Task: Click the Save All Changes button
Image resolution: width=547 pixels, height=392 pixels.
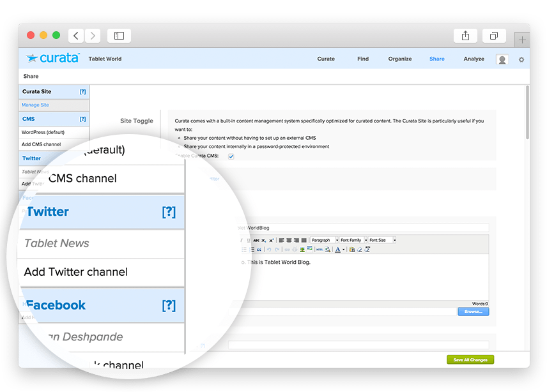Action: [x=470, y=360]
